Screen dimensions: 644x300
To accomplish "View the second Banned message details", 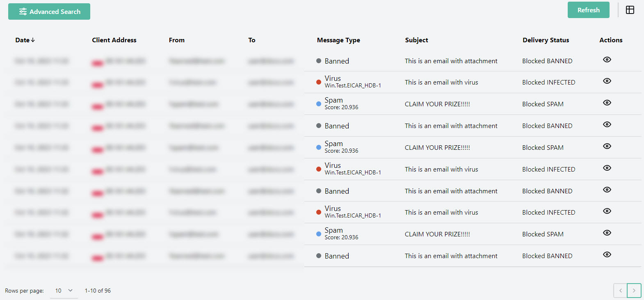I will click(607, 124).
